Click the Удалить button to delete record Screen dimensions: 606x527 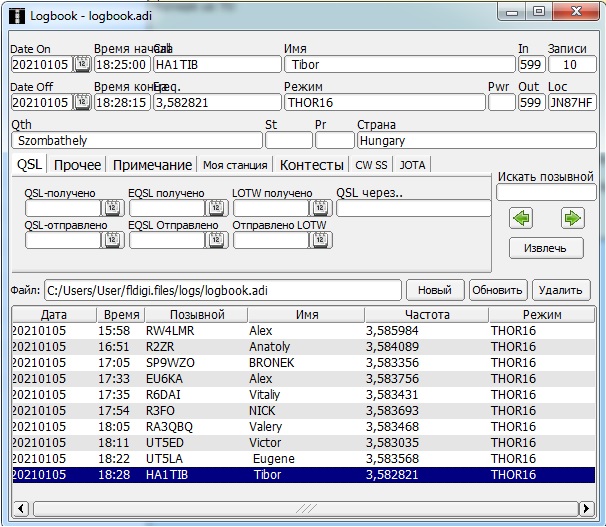560,290
